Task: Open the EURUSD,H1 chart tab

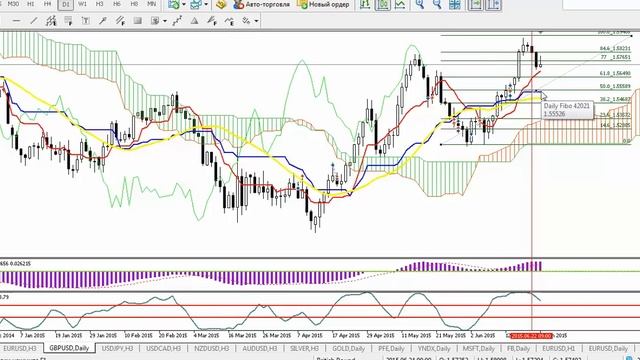Action: 558,348
